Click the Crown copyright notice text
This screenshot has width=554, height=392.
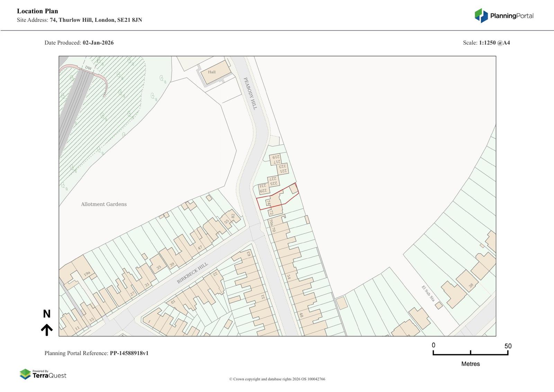277,379
